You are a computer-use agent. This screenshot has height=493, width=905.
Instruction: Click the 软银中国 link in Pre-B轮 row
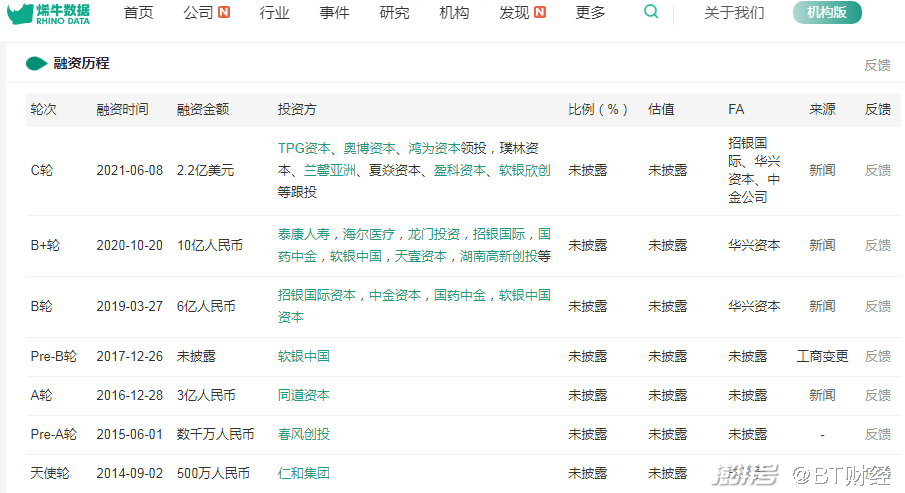pyautogui.click(x=304, y=356)
